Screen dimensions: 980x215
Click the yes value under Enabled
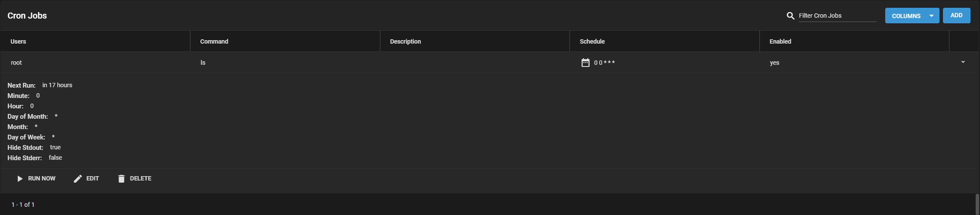pyautogui.click(x=775, y=63)
